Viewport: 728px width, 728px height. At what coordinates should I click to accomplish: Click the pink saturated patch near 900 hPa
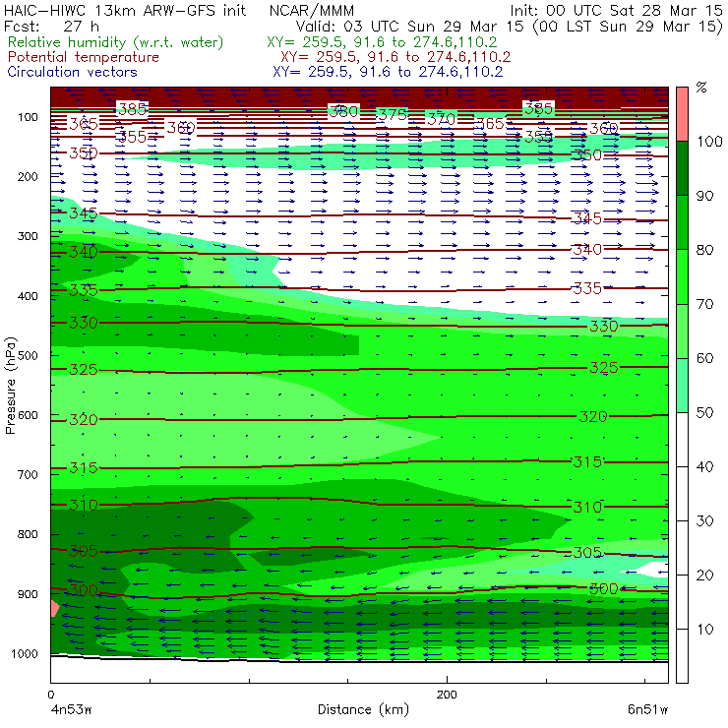pyautogui.click(x=55, y=608)
